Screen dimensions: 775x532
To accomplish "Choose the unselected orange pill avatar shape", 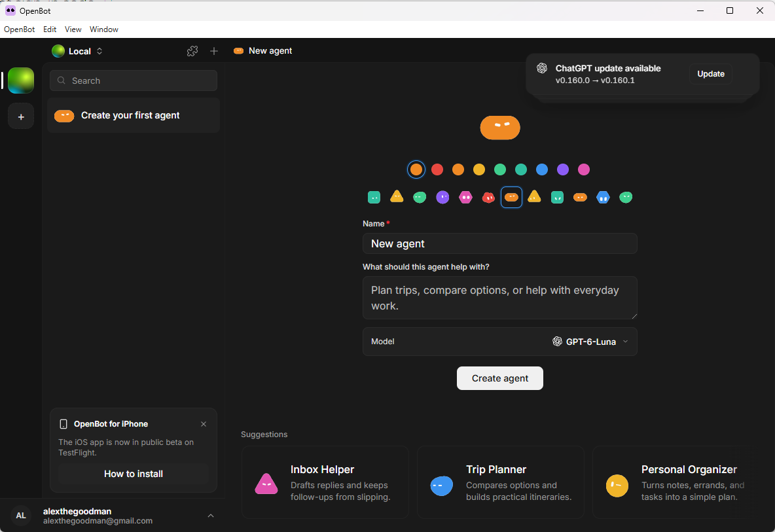I will (x=580, y=198).
